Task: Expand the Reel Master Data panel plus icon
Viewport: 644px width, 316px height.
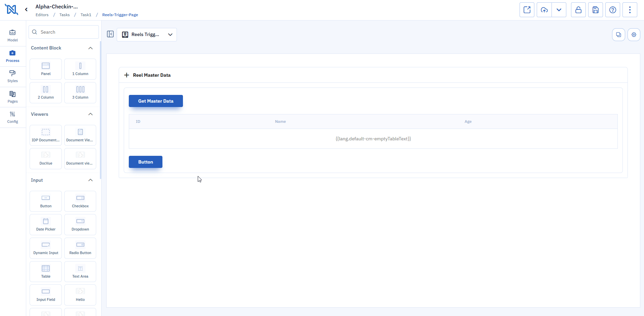Action: (x=126, y=75)
